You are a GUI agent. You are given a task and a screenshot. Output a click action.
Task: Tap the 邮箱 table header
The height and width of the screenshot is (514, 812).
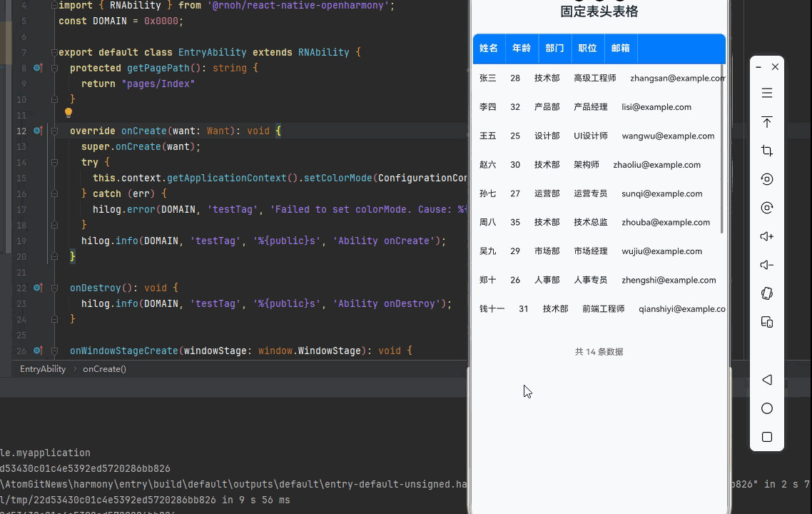[x=621, y=49]
